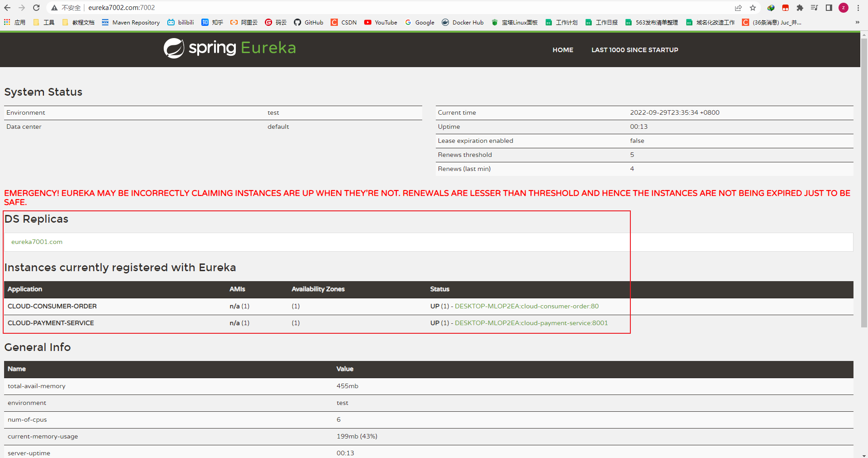Open the reading list media control icon
Screen dimensions: 868x458
pos(814,8)
